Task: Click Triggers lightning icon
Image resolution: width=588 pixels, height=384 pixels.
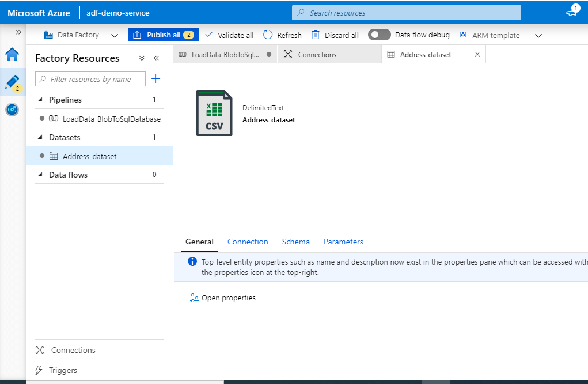Action: pos(39,370)
